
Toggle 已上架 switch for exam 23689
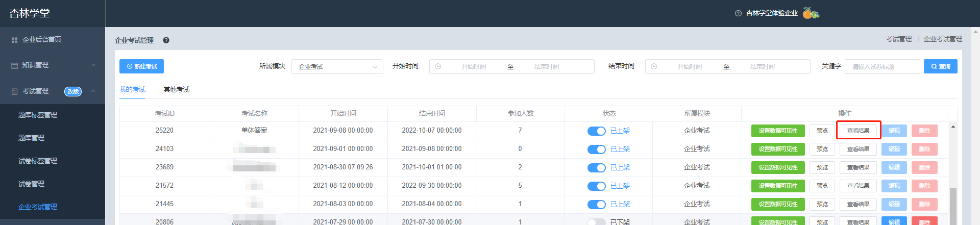(x=596, y=168)
